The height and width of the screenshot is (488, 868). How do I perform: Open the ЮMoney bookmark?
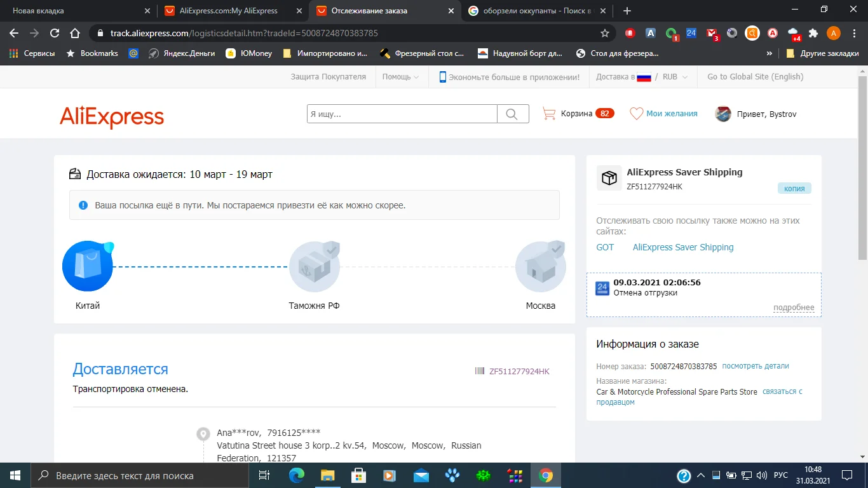(249, 53)
